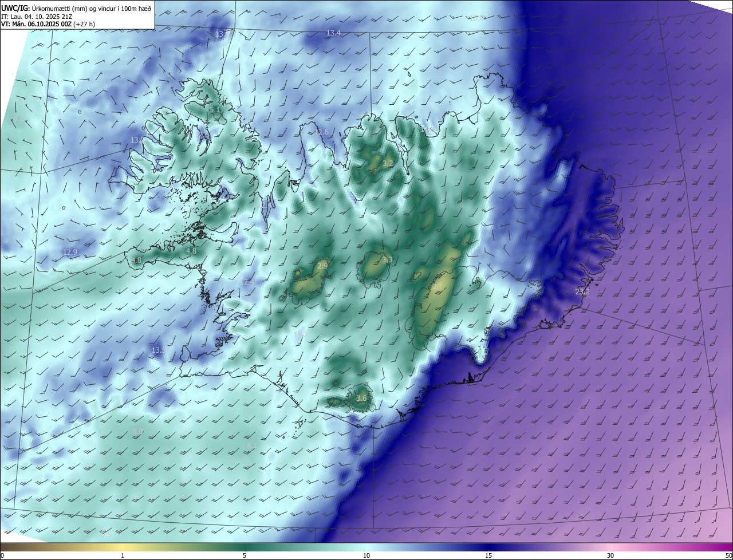Click the 23.2 value label off the east coast
The height and width of the screenshot is (560, 733).
tap(582, 292)
